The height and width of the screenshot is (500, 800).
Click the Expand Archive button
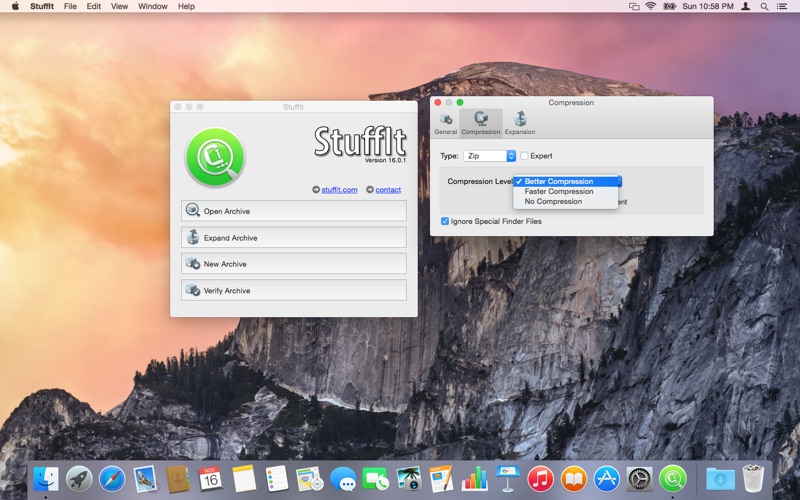294,237
